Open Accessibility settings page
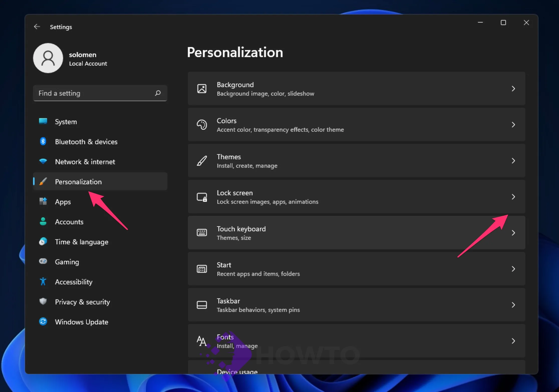559x392 pixels. tap(100, 282)
